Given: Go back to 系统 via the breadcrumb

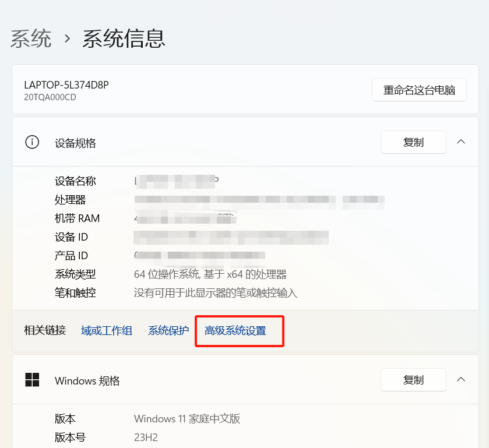Looking at the screenshot, I should [31, 38].
